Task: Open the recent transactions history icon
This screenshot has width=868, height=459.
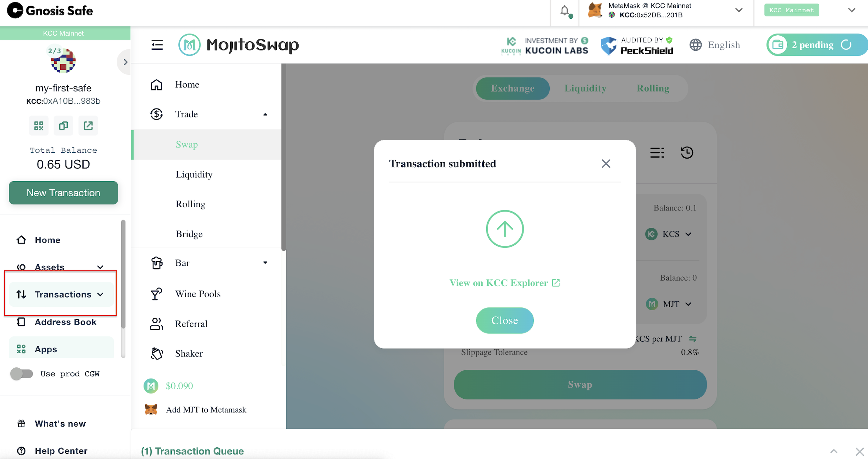Action: pyautogui.click(x=686, y=153)
